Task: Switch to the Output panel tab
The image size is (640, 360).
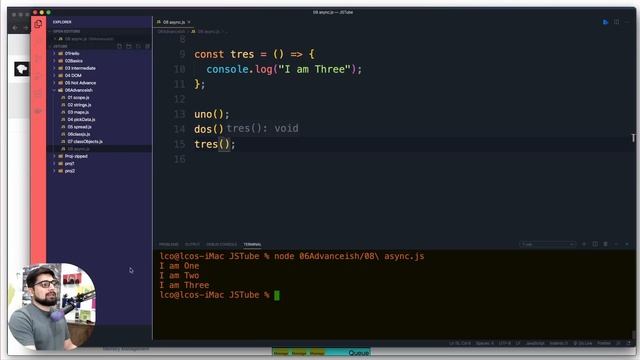Action: [x=192, y=244]
